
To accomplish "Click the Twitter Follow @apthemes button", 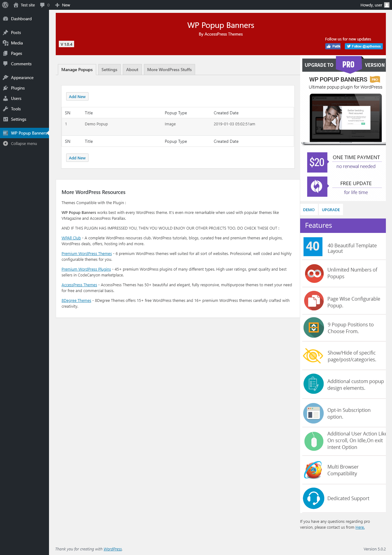I will (364, 46).
